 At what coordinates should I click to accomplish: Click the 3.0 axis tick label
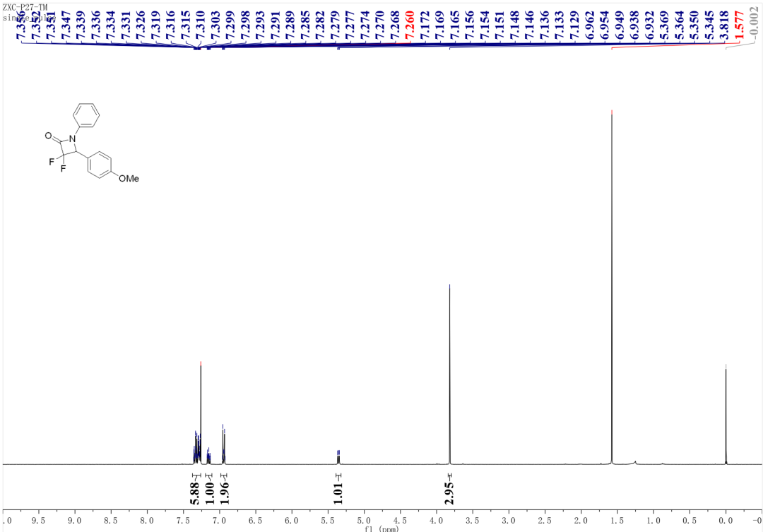tap(509, 520)
